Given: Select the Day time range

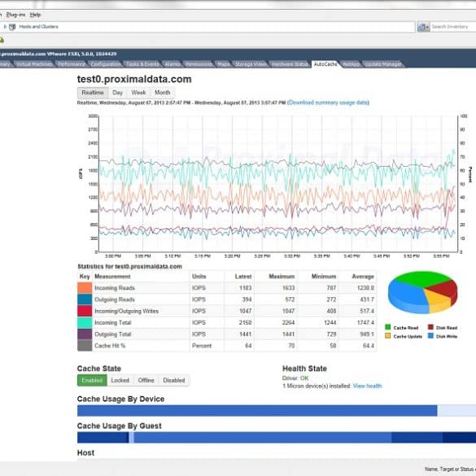Looking at the screenshot, I should pyautogui.click(x=117, y=93).
